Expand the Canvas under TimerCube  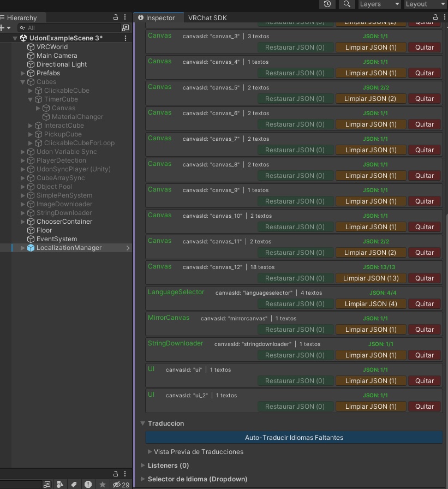point(38,108)
